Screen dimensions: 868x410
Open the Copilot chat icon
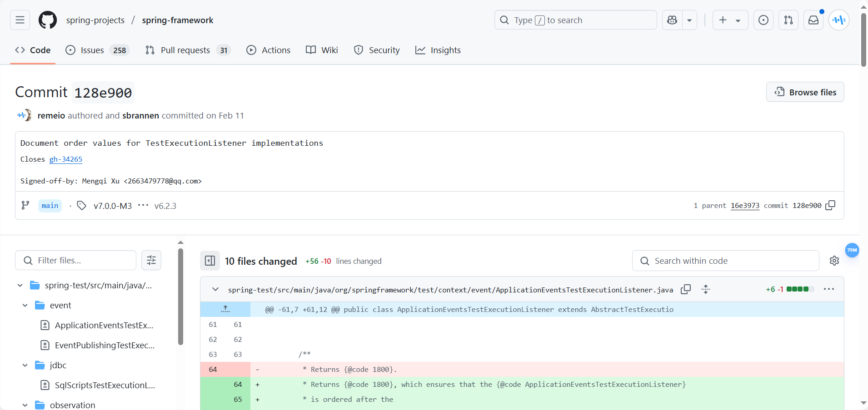click(x=672, y=20)
